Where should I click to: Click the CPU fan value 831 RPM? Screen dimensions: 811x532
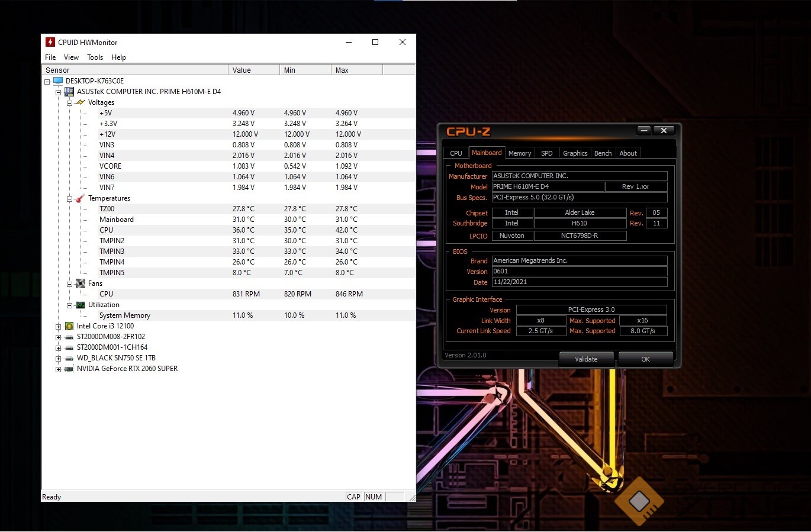click(246, 294)
